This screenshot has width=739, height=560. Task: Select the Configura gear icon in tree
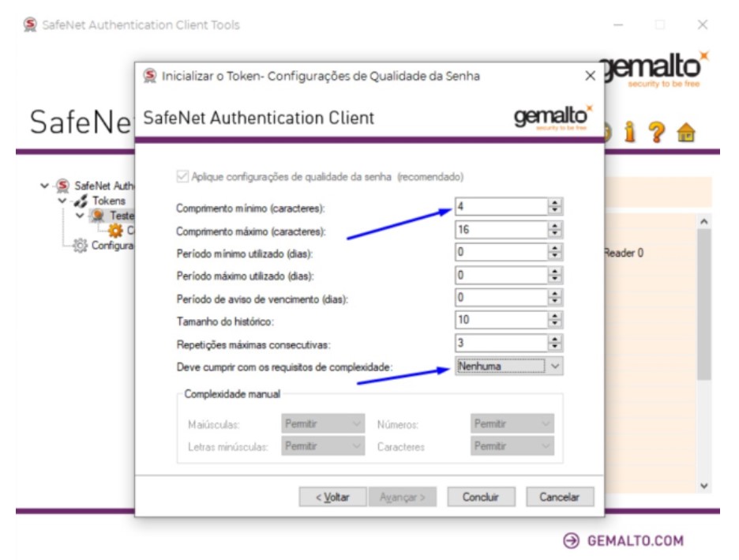[x=80, y=246]
